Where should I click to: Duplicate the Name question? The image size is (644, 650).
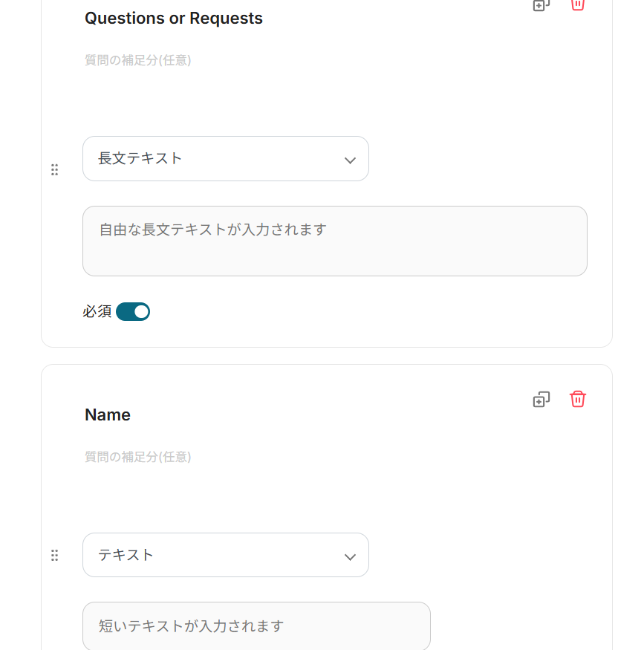(541, 400)
